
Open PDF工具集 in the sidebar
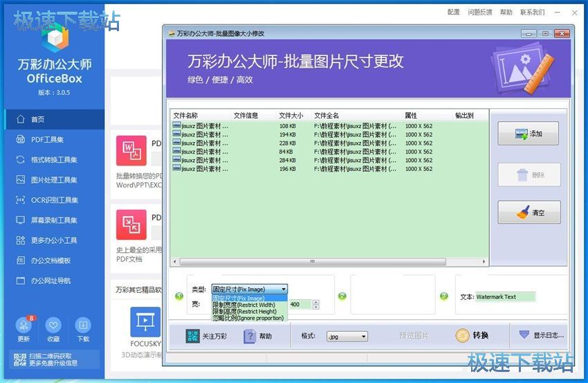coord(55,140)
